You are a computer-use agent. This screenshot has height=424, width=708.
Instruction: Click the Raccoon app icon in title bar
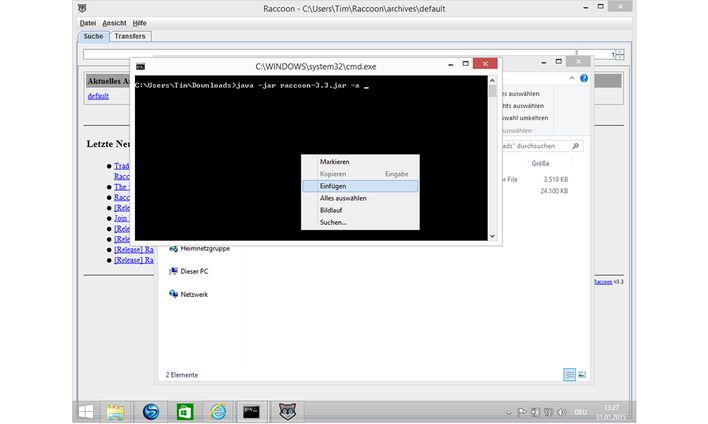(82, 8)
